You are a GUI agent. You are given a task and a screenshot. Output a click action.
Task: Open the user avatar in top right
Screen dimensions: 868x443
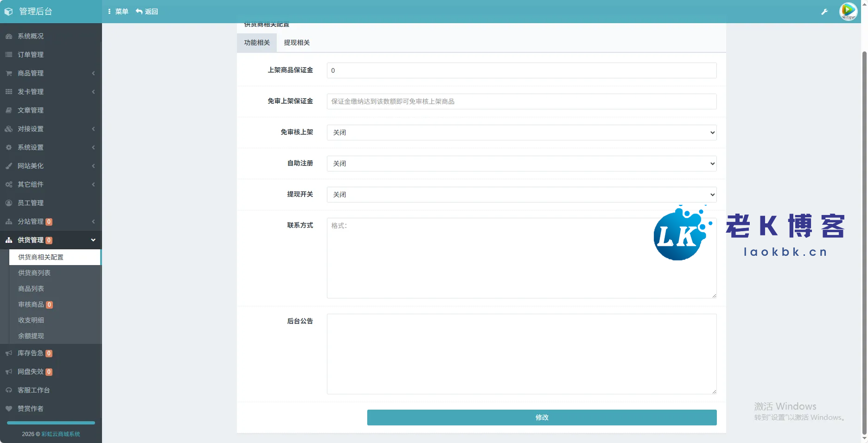pos(848,11)
